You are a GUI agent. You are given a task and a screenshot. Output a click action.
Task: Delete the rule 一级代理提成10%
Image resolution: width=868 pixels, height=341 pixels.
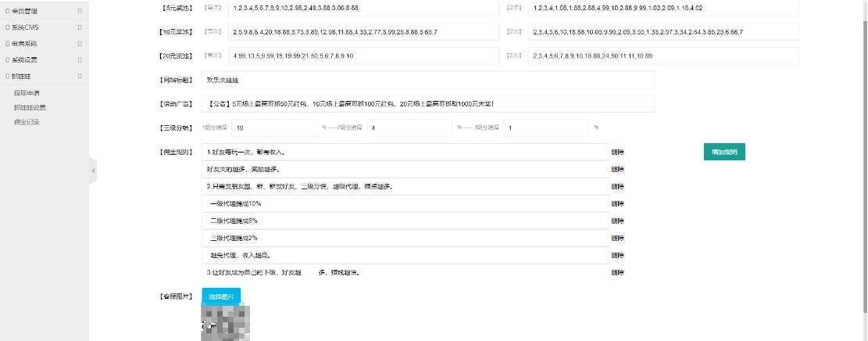(x=617, y=204)
